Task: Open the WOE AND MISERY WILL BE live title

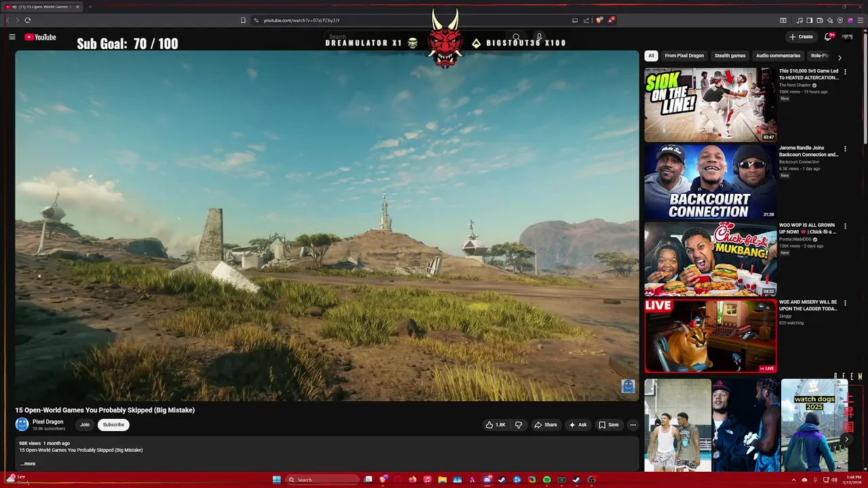Action: (808, 306)
